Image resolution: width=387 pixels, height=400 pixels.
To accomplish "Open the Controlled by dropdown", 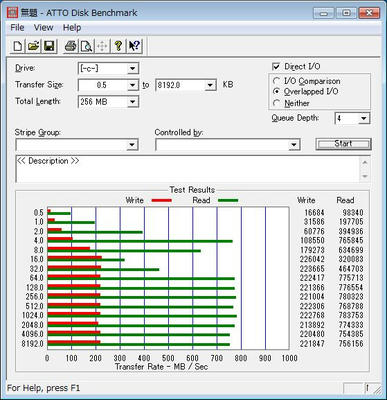I will [x=294, y=145].
